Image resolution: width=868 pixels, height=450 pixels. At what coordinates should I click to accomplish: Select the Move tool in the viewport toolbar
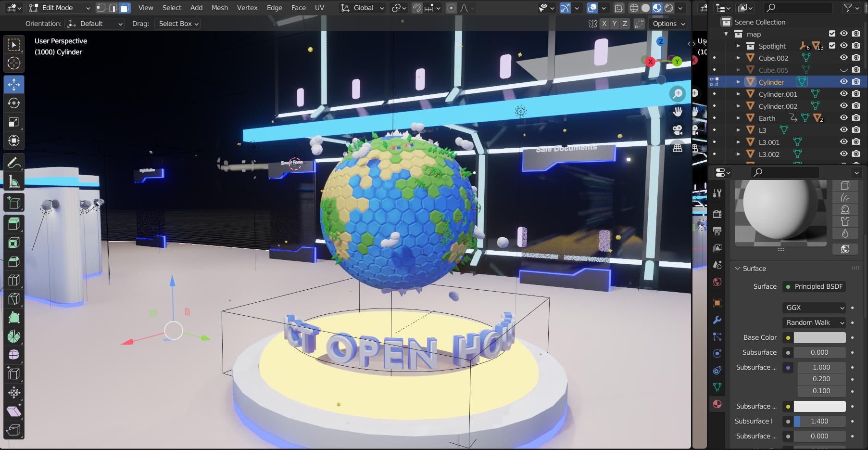(13, 84)
